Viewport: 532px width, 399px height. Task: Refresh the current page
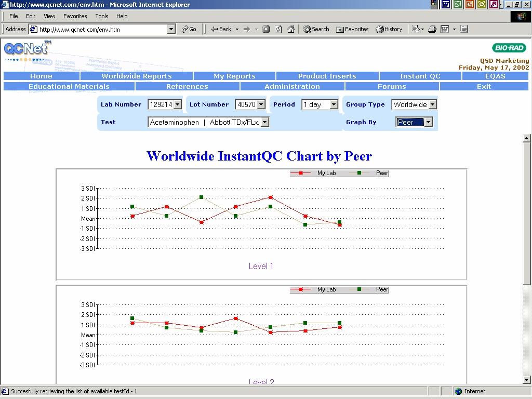(278, 29)
